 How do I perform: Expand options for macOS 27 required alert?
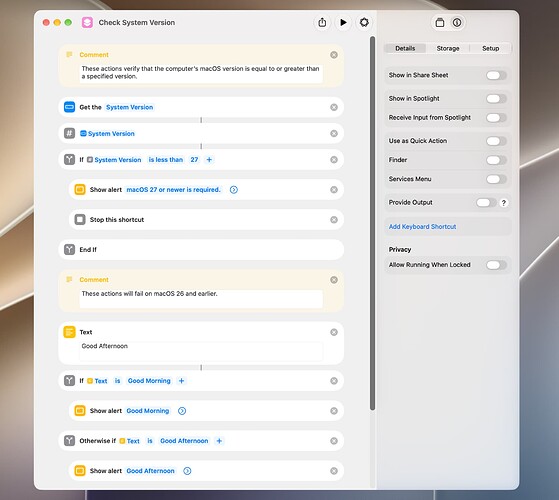(x=234, y=190)
